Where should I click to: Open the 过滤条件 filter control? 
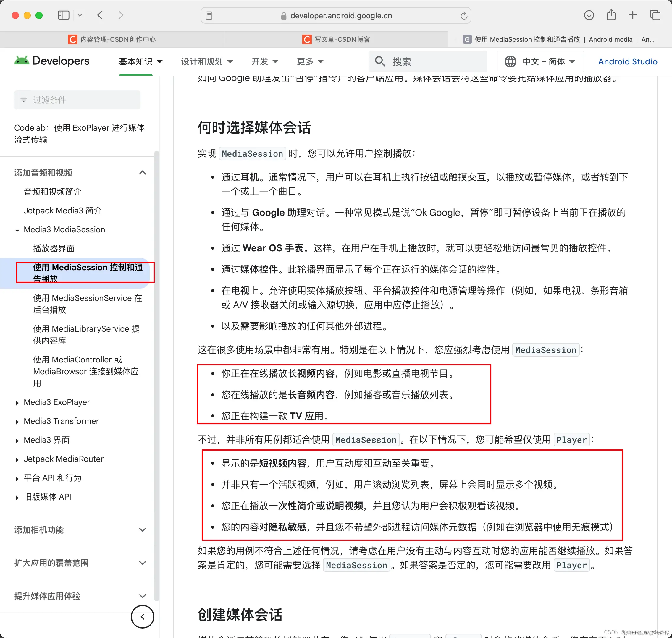click(x=77, y=100)
